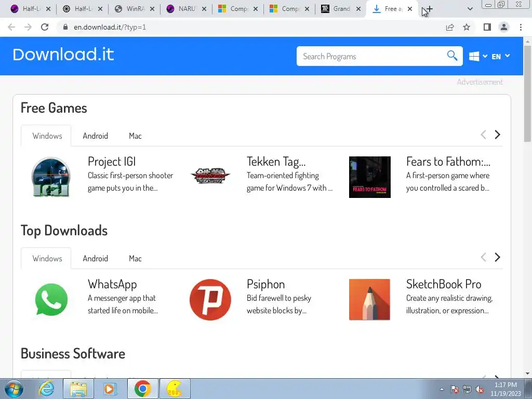532x399 pixels.
Task: Open the Tekken Tag game logo
Action: (210, 176)
